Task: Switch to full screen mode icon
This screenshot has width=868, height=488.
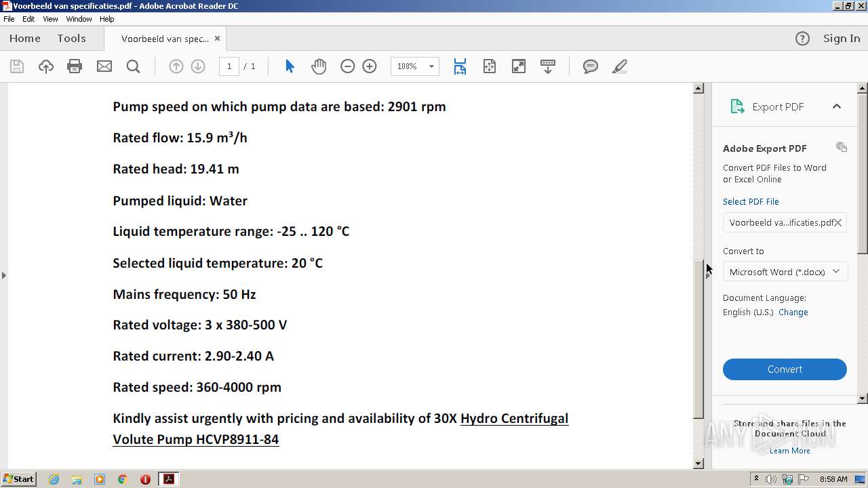Action: (x=518, y=66)
